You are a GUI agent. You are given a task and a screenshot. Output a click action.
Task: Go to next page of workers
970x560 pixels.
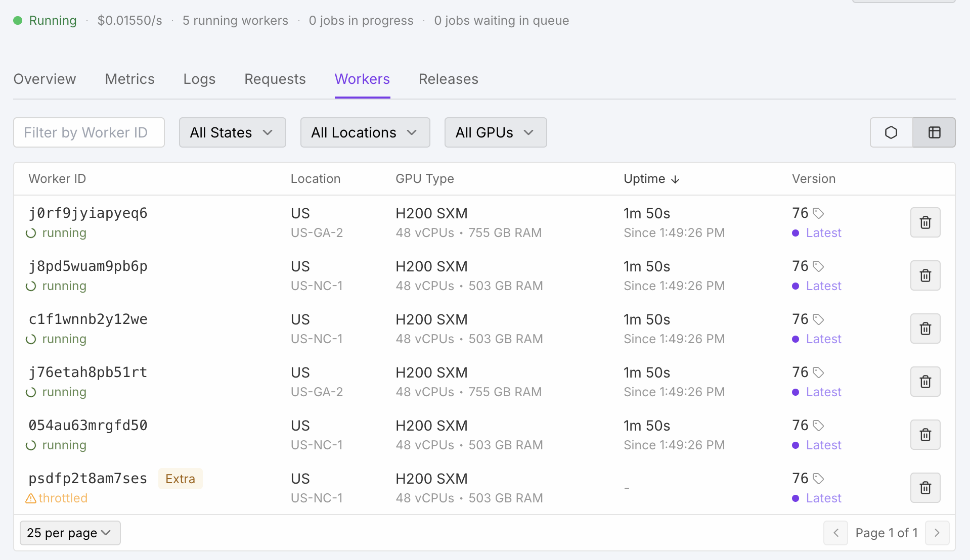937,533
